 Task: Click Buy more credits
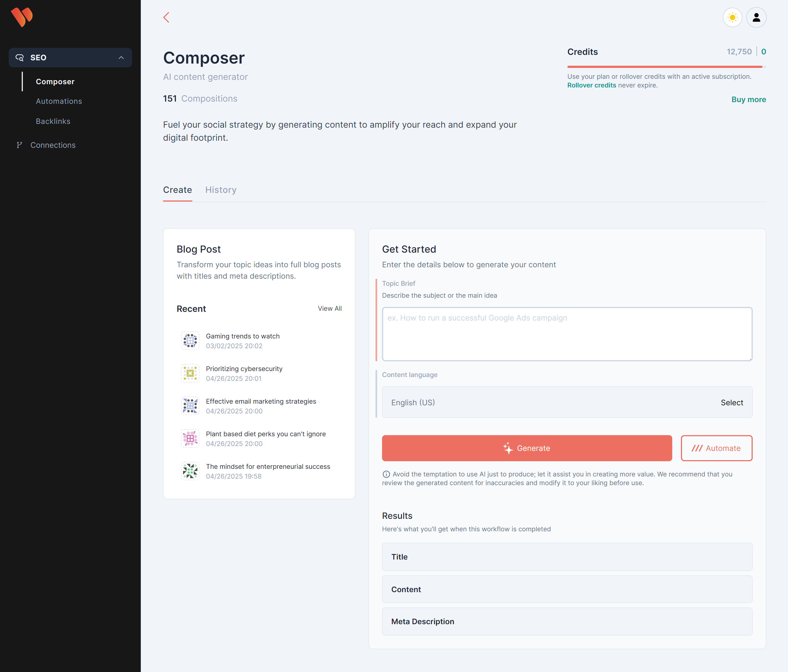coord(748,99)
